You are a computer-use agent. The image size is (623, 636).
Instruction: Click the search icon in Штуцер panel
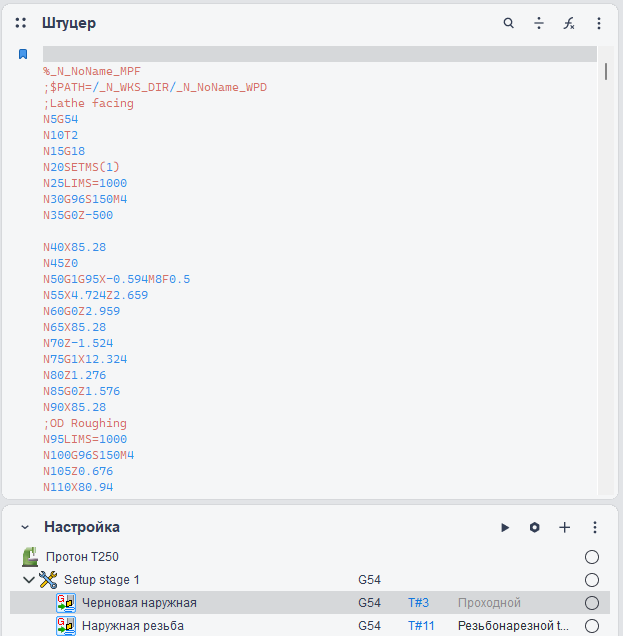pyautogui.click(x=509, y=23)
